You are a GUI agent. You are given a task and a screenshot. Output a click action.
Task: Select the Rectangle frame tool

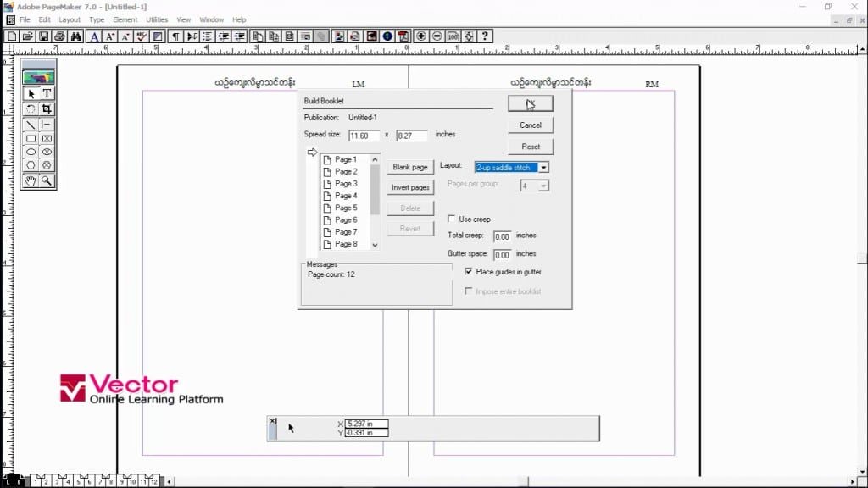pos(47,139)
